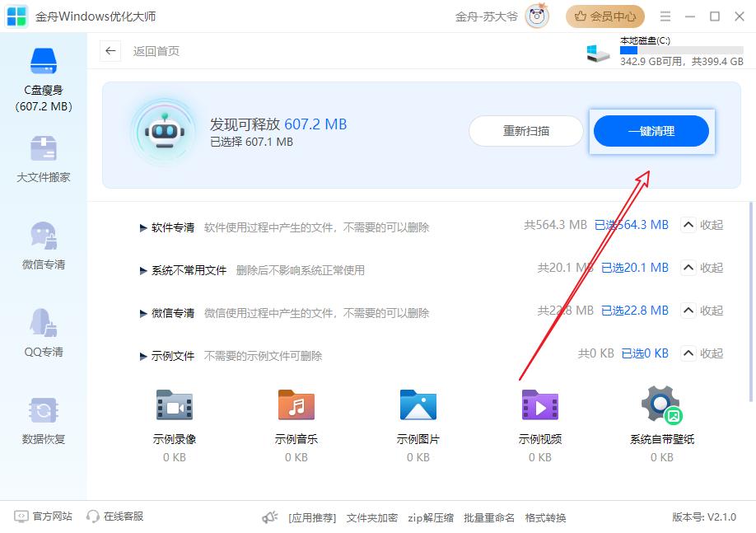Click the 重新扫描 button
The height and width of the screenshot is (533, 756).
click(526, 131)
